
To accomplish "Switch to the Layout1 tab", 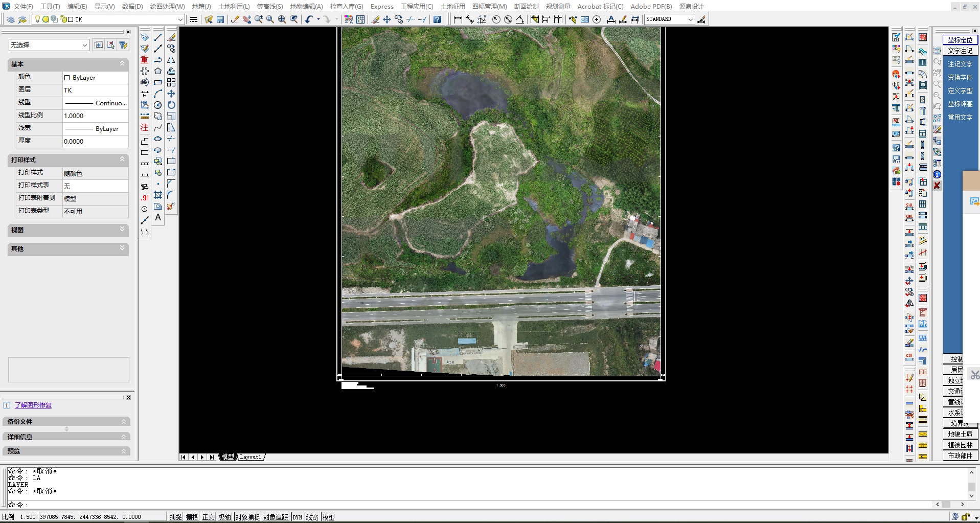I will pos(250,457).
